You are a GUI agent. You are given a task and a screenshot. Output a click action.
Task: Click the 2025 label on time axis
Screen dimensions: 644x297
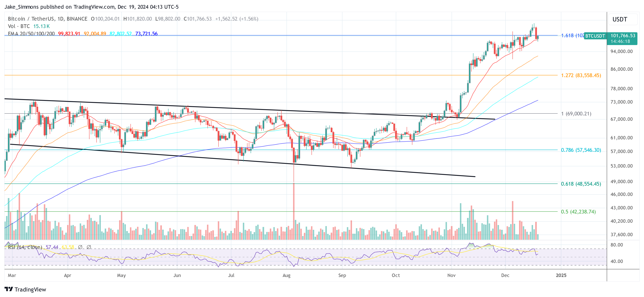pos(561,275)
